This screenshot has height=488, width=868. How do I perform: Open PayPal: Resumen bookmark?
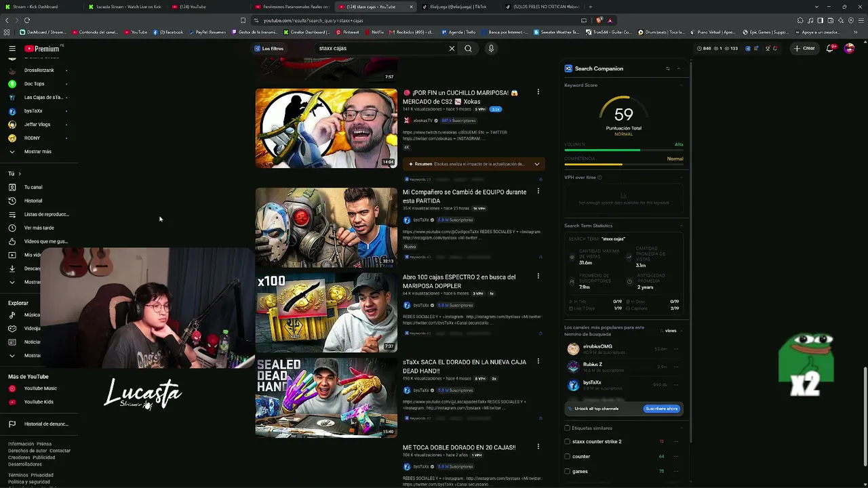pos(208,32)
